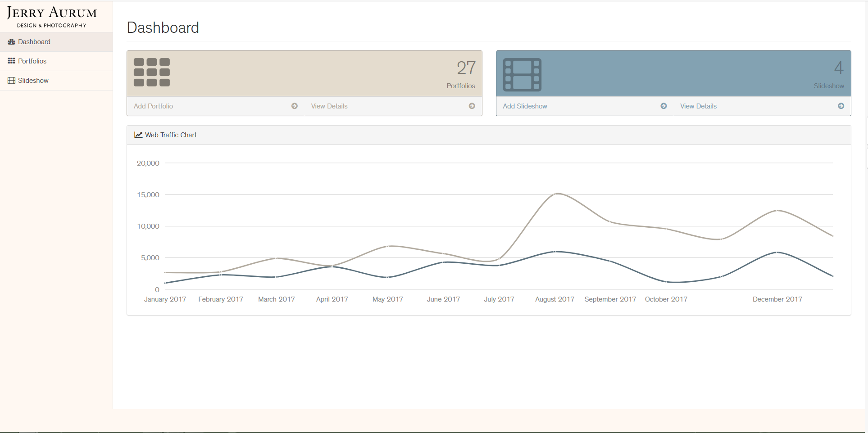The height and width of the screenshot is (433, 868).
Task: Open Slideshow from the sidebar menu
Action: 33,81
